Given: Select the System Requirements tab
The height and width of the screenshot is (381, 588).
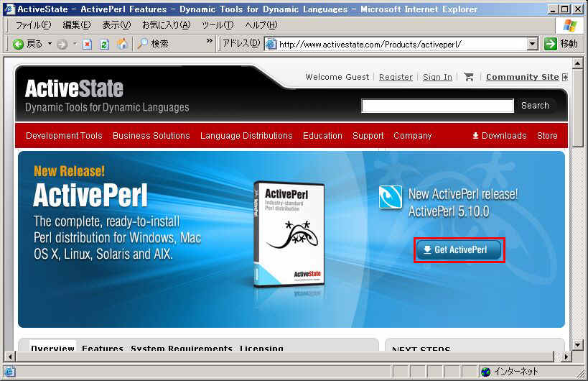Looking at the screenshot, I should [x=182, y=348].
